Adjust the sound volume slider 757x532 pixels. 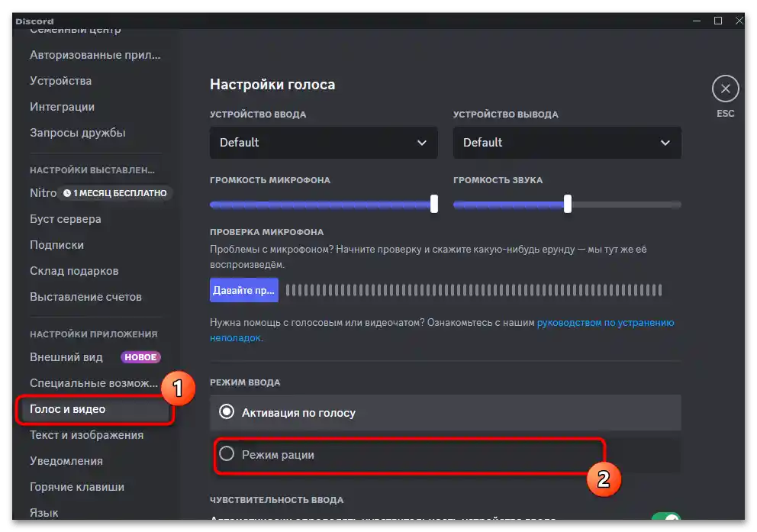click(x=566, y=205)
